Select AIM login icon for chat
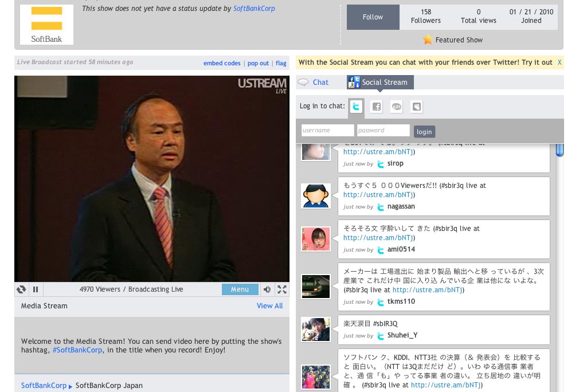Image resolution: width=579 pixels, height=392 pixels. (x=397, y=107)
